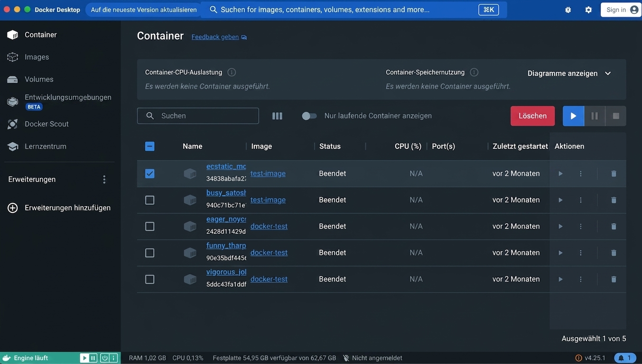642x364 pixels.
Task: Click Auf die neueste Version aktualisieren
Action: [x=144, y=9]
